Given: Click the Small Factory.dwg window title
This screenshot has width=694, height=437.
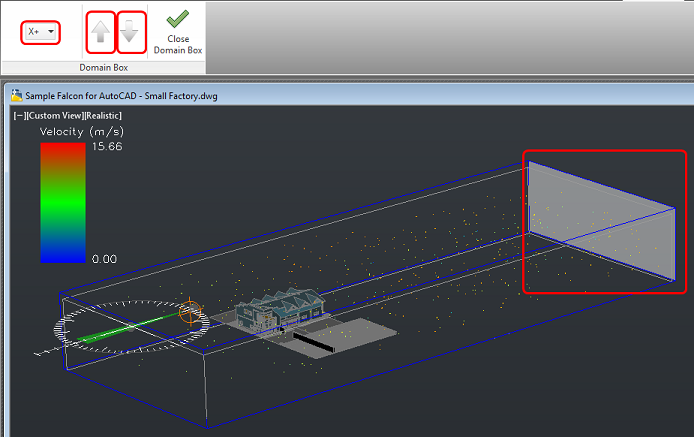Looking at the screenshot, I should 121,96.
